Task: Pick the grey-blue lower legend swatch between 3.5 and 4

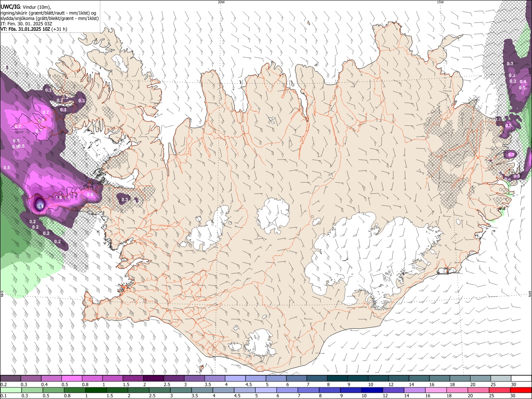Action: tap(202, 390)
